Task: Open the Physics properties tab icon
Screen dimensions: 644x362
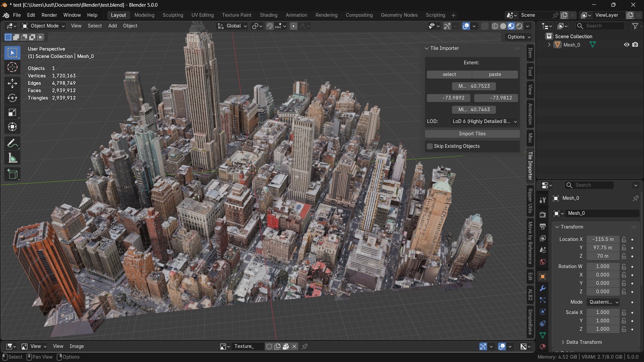Action: click(542, 312)
